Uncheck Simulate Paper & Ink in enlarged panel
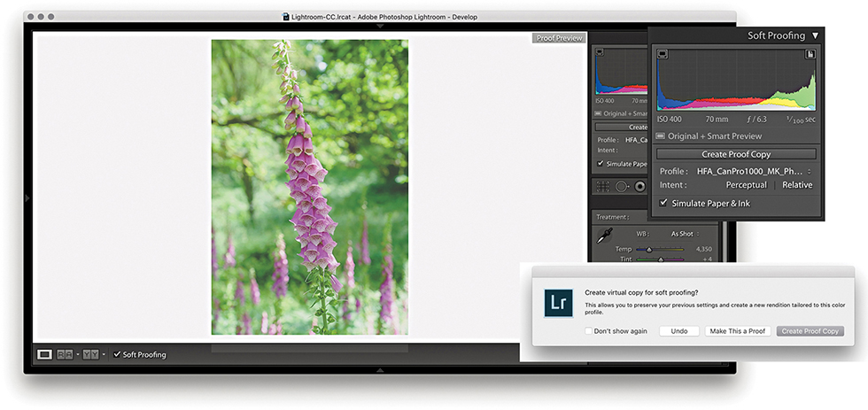The height and width of the screenshot is (410, 868). click(x=663, y=203)
